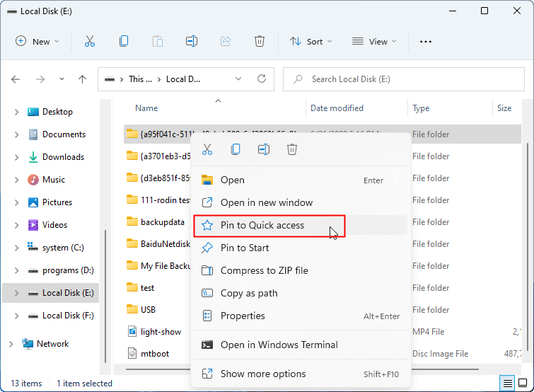Select Pin to Quick access
The height and width of the screenshot is (392, 534).
(x=262, y=225)
